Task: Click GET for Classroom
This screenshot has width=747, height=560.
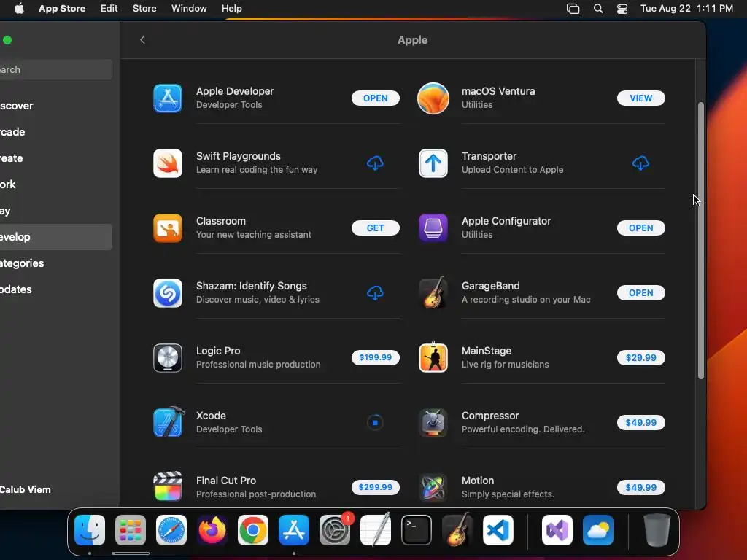Action: pos(376,227)
